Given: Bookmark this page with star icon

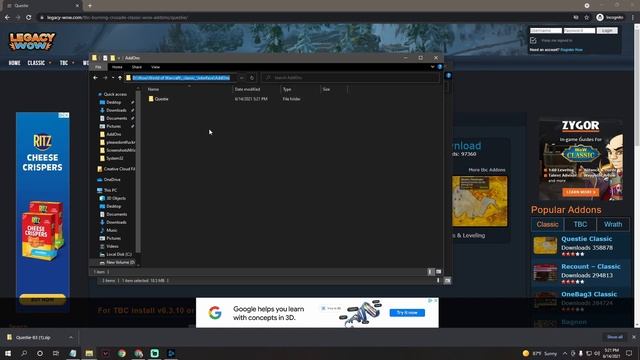Looking at the screenshot, I should [587, 18].
